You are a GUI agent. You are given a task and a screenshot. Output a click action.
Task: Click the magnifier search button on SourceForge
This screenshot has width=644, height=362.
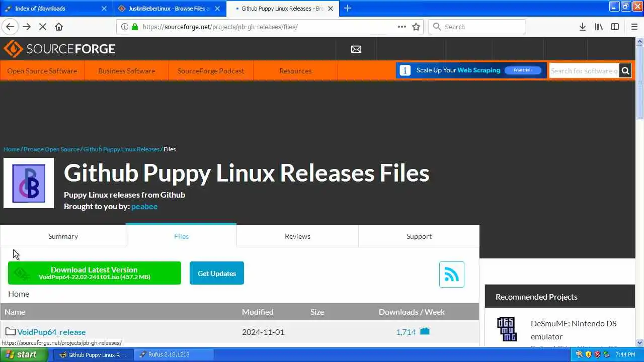pyautogui.click(x=625, y=71)
